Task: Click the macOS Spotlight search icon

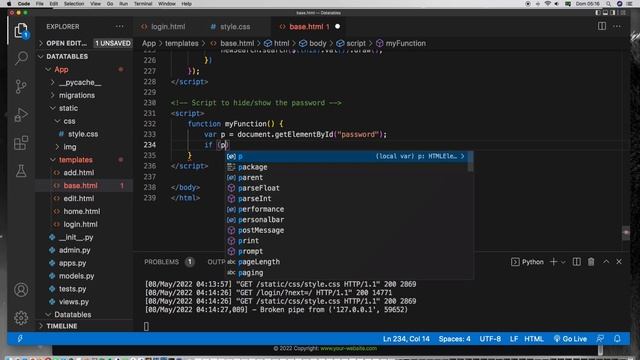Action: coord(608,4)
